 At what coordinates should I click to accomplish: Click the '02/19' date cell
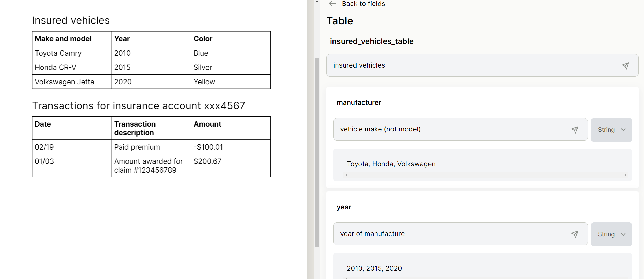72,147
